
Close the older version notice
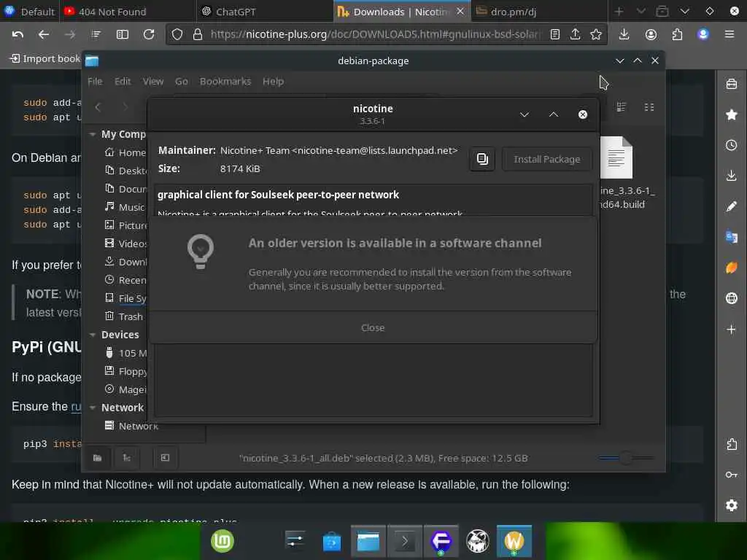point(373,327)
